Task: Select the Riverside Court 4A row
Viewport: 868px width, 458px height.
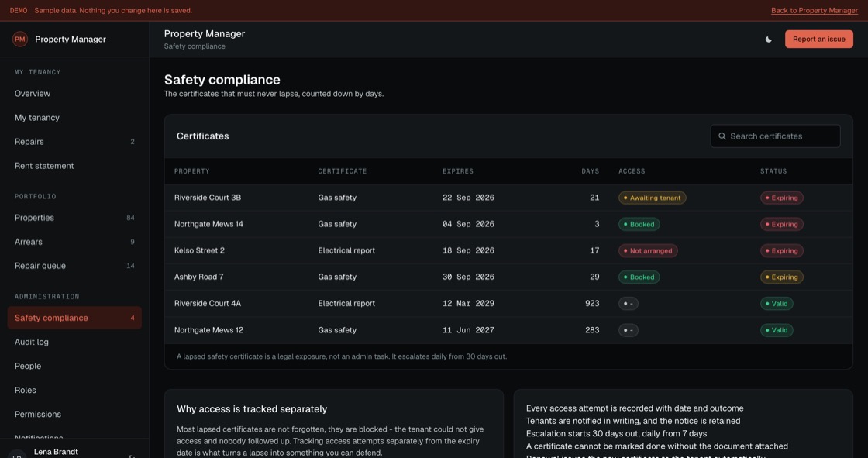Action: click(508, 304)
